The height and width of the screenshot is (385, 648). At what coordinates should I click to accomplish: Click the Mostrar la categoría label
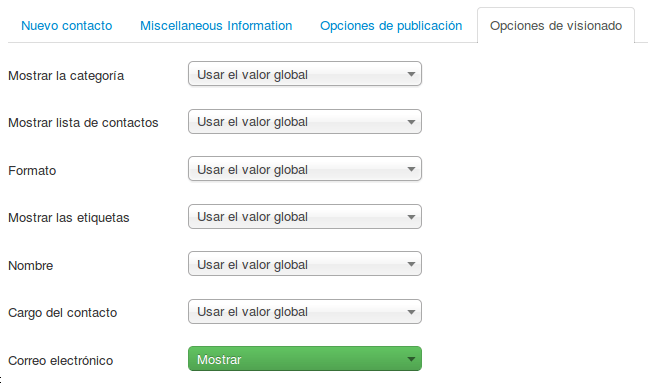(x=66, y=76)
